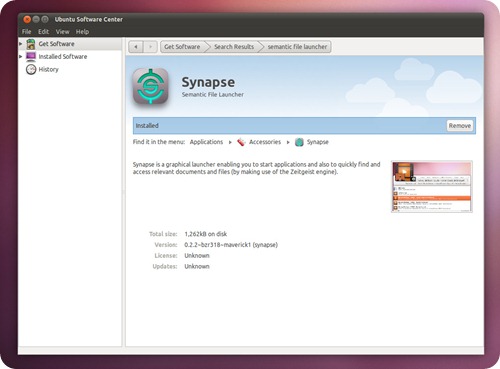Viewport: 500px width, 369px height.
Task: Click the Total size label
Action: coord(163,234)
